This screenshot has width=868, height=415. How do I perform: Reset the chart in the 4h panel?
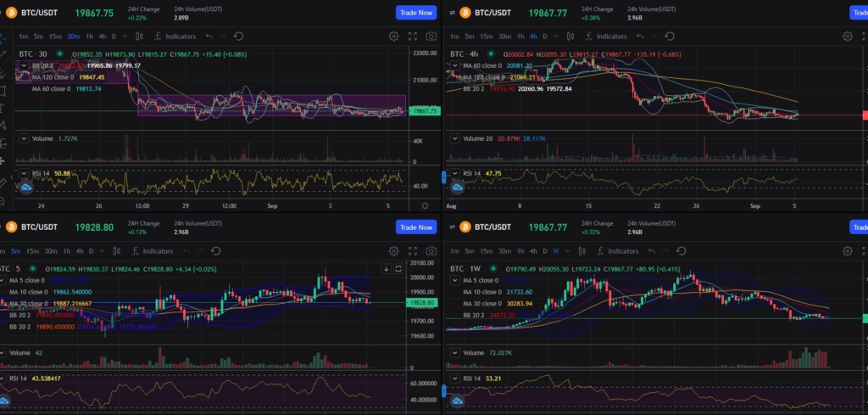coord(670,36)
